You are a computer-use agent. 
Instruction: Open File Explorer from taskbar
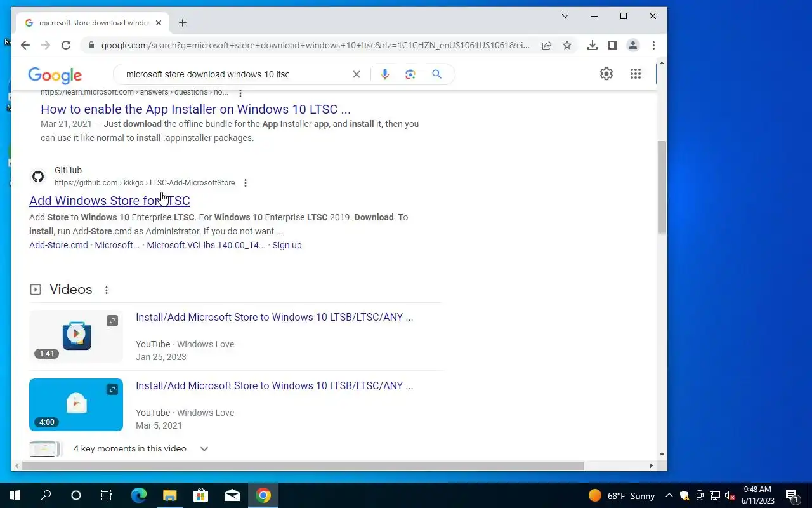tap(170, 496)
